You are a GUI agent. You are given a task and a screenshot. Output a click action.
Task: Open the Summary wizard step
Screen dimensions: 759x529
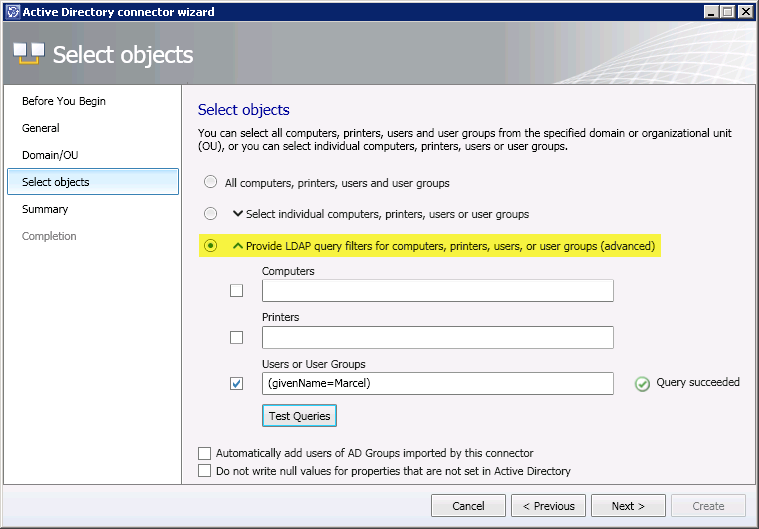[45, 209]
